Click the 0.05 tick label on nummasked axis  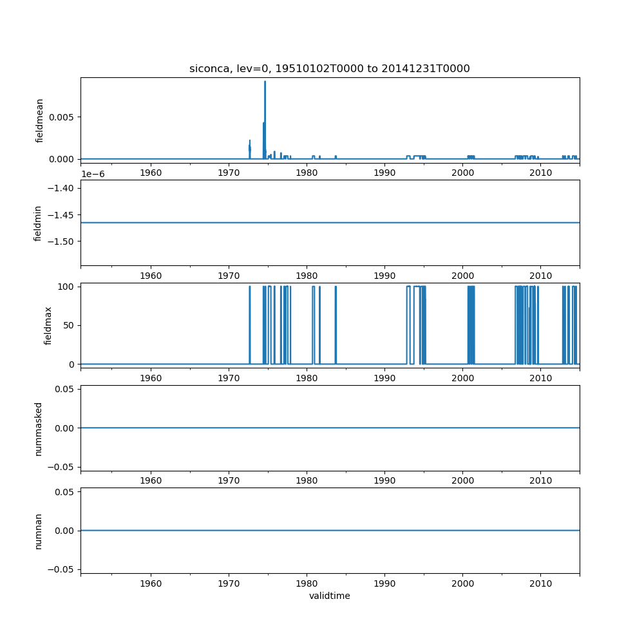point(64,389)
